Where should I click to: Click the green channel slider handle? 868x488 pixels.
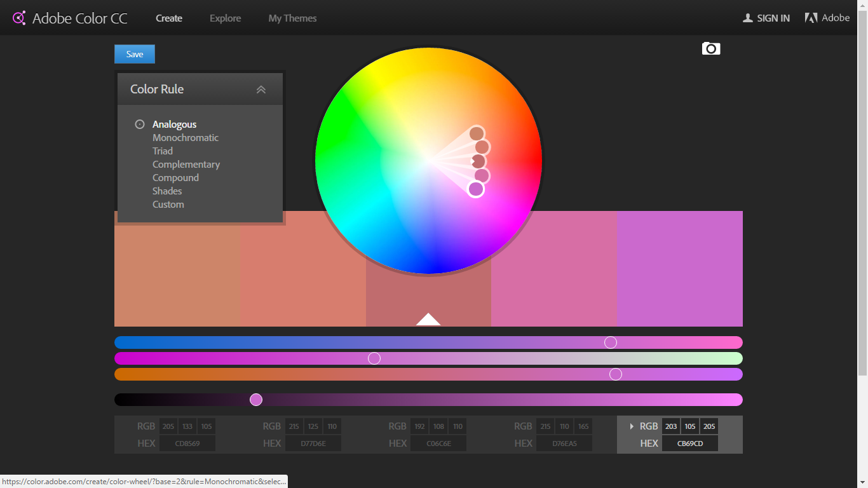click(374, 358)
